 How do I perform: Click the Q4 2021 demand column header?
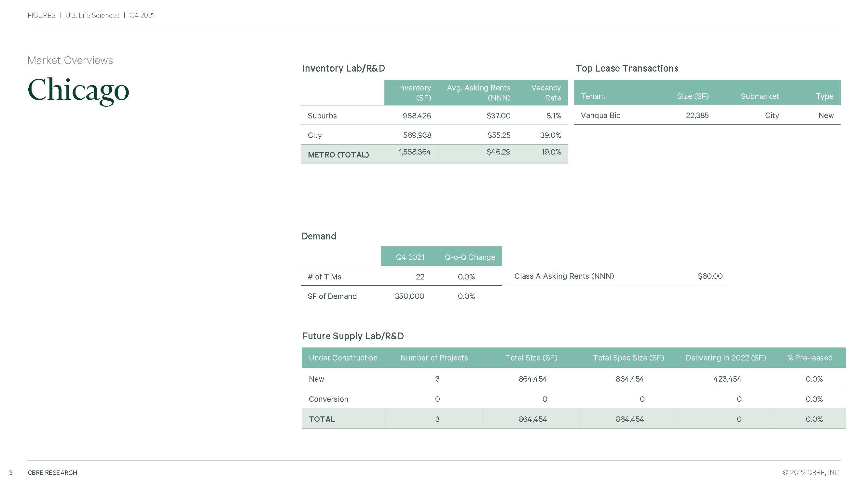click(410, 257)
